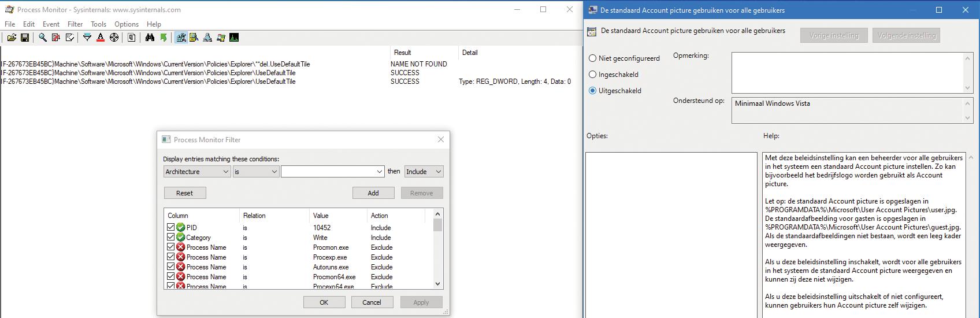The width and height of the screenshot is (980, 318).
Task: Open the Options menu
Action: (x=127, y=24)
